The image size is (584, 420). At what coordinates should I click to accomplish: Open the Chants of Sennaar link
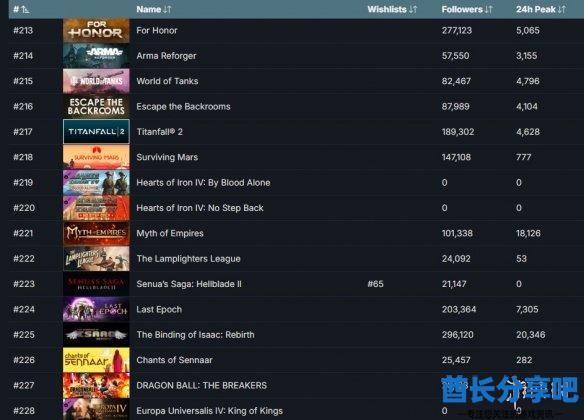click(174, 360)
